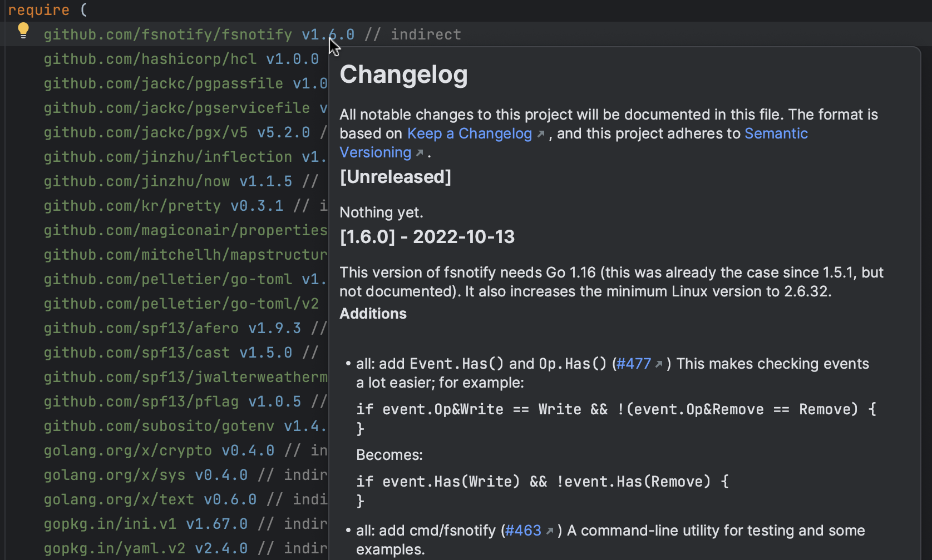Click the 'Becomes:' text in changelog

pyautogui.click(x=389, y=455)
